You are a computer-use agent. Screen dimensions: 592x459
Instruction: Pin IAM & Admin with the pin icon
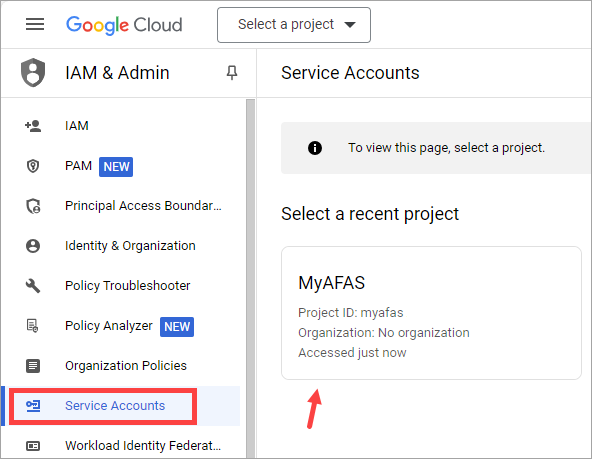232,72
